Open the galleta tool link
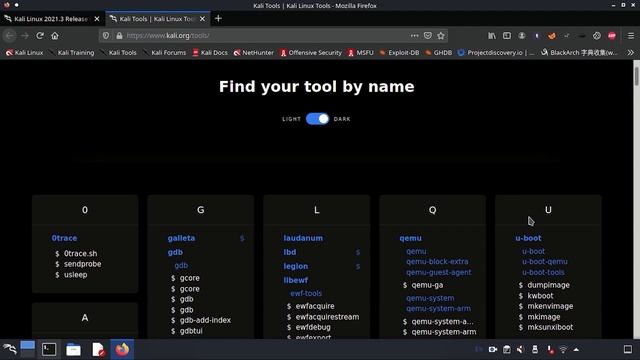Viewport: 640px width, 360px height. tap(181, 238)
